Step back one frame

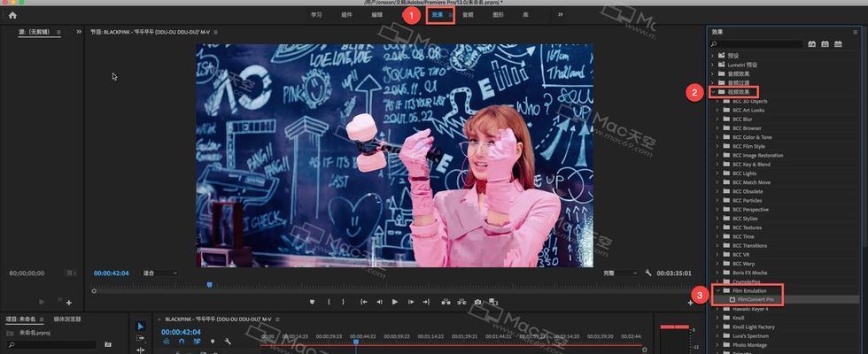(379, 302)
